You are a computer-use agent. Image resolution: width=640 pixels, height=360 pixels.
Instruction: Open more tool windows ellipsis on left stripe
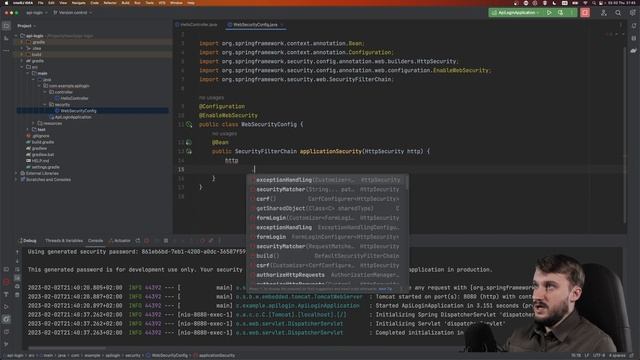6,51
